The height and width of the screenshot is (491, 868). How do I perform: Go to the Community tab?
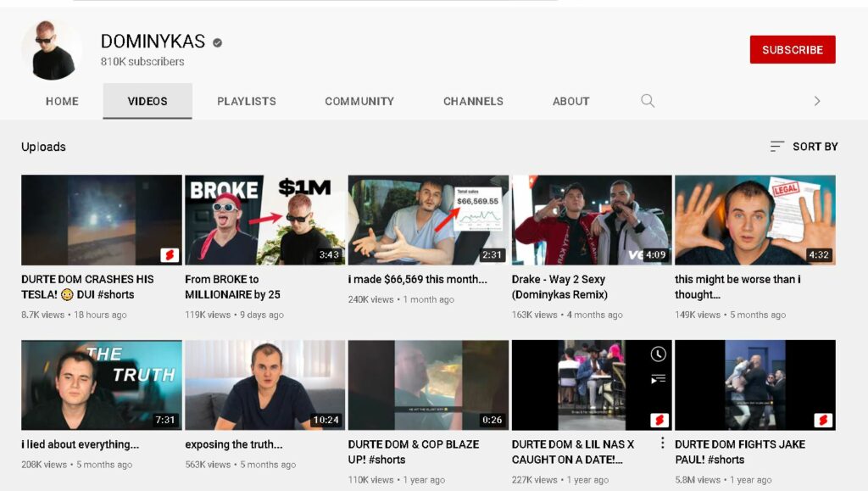point(359,101)
